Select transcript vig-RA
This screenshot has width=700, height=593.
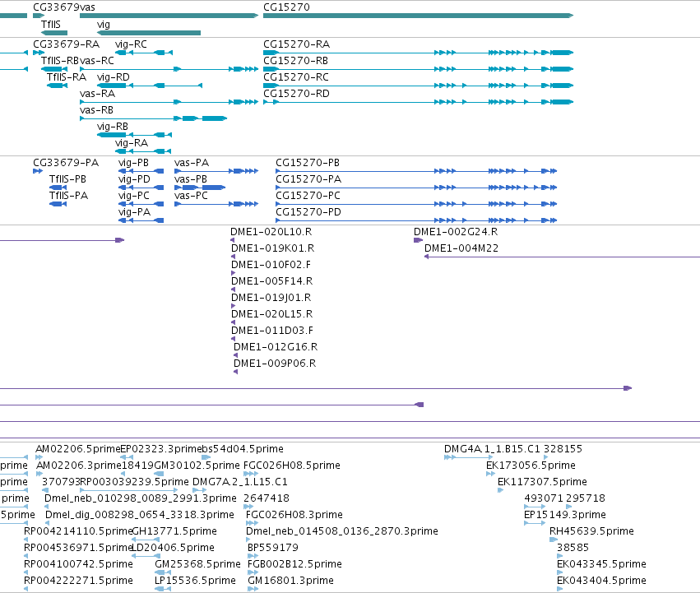point(132,143)
